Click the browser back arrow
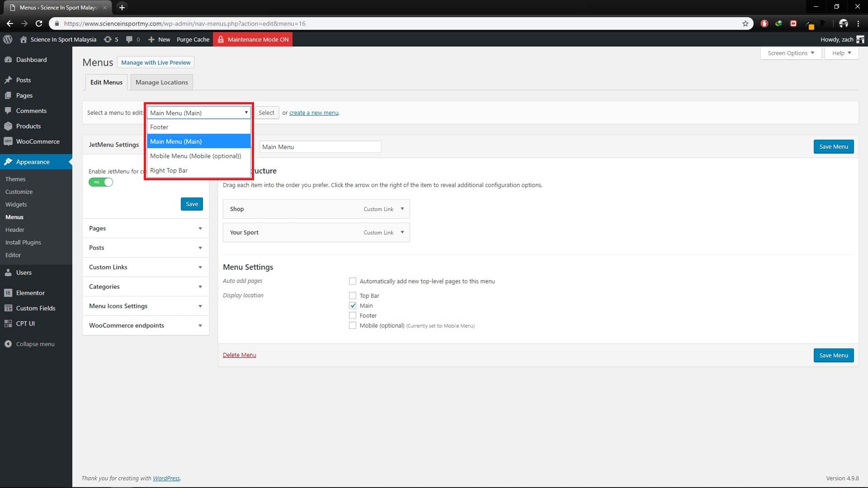868x488 pixels. 9,23
